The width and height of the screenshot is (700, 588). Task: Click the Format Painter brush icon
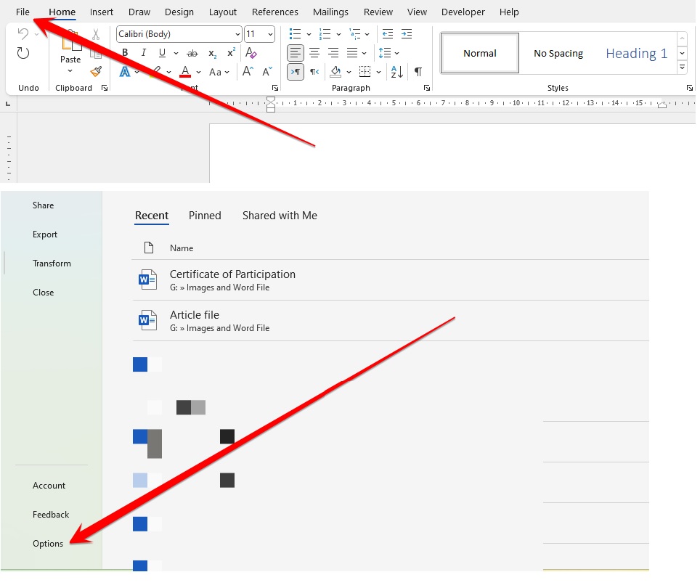(96, 71)
